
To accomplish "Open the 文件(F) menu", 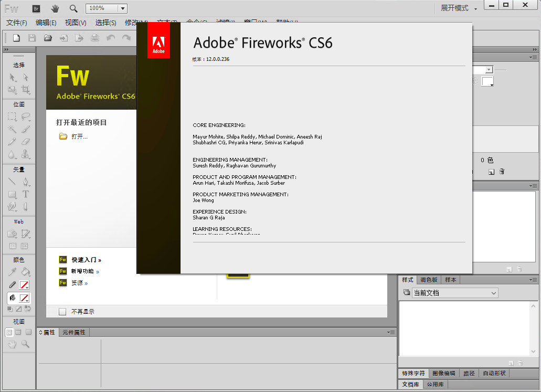I will pyautogui.click(x=17, y=23).
